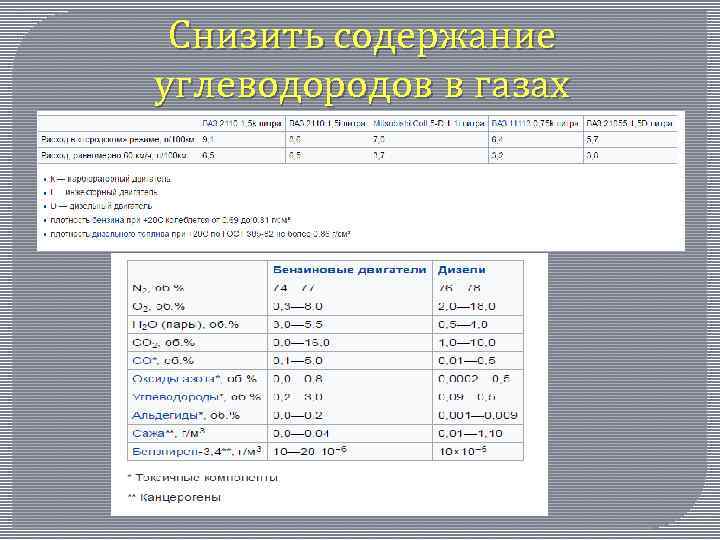
Task: Select the gasoline soot value 0,0—0,04
Action: [301, 433]
